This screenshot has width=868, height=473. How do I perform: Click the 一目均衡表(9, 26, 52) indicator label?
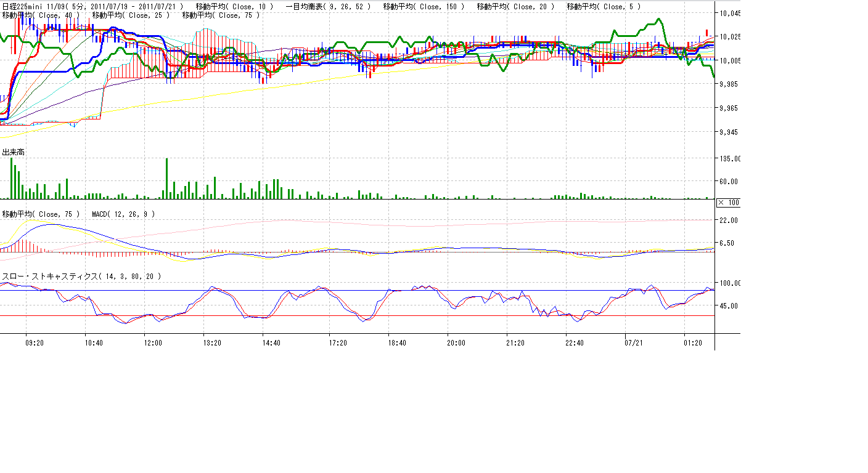tap(328, 6)
